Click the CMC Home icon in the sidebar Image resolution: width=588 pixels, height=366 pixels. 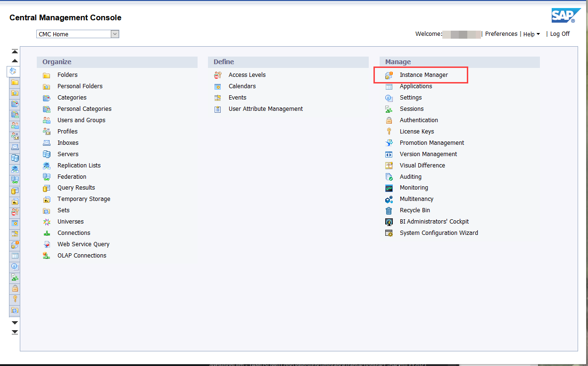(x=13, y=71)
